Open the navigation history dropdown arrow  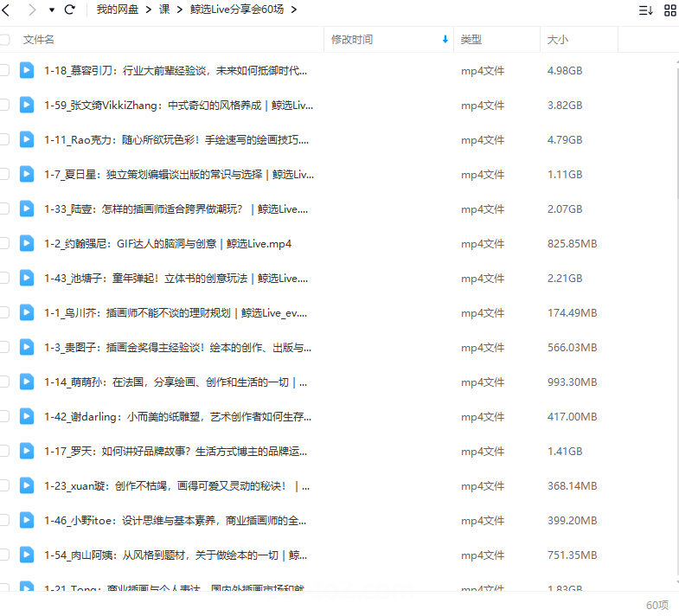51,10
